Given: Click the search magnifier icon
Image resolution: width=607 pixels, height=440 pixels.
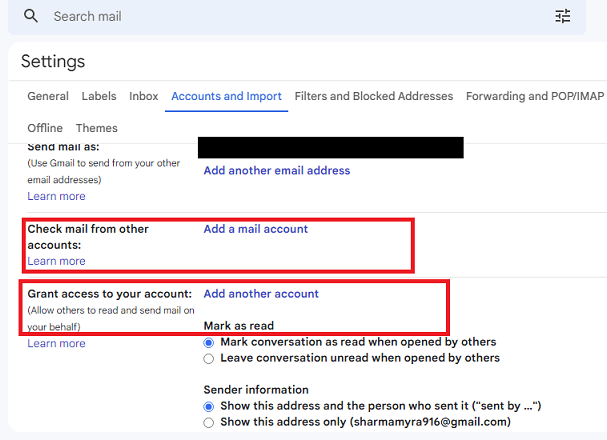Looking at the screenshot, I should pyautogui.click(x=31, y=16).
